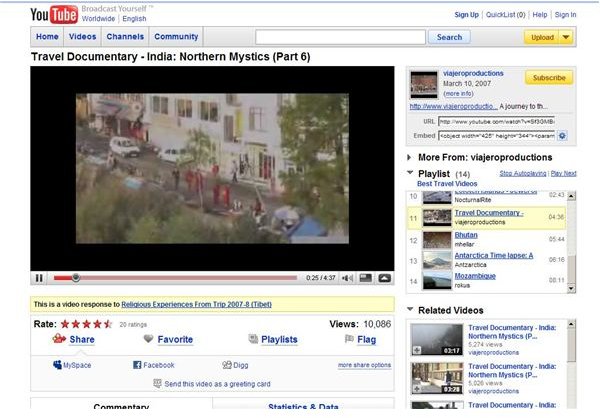The height and width of the screenshot is (418, 600).
Task: Click the Worldwide region link
Action: [98, 19]
